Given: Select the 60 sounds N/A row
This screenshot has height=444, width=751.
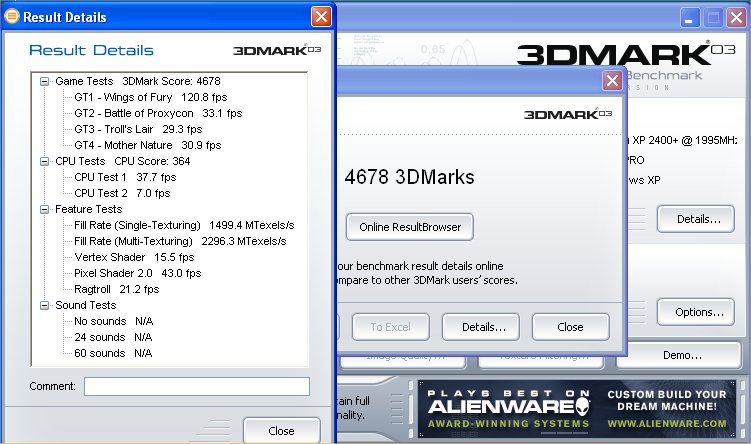Looking at the screenshot, I should click(x=113, y=353).
